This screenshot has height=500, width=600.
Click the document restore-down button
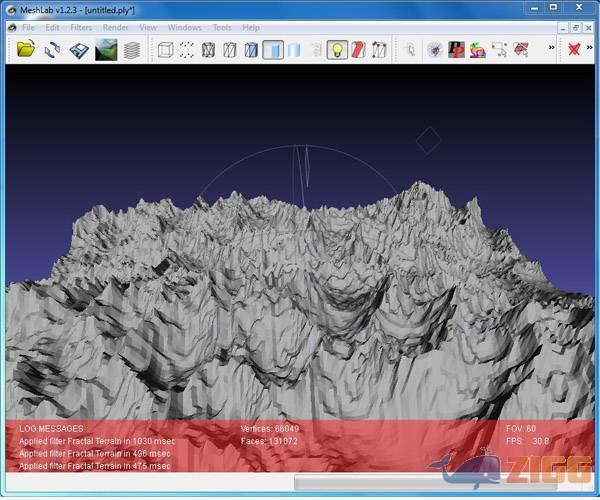[x=575, y=27]
